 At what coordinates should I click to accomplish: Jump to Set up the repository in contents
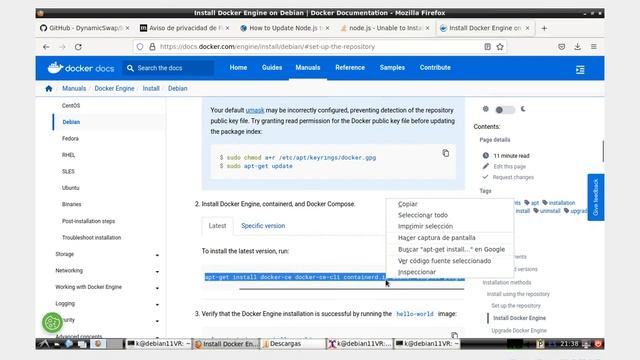coord(516,306)
